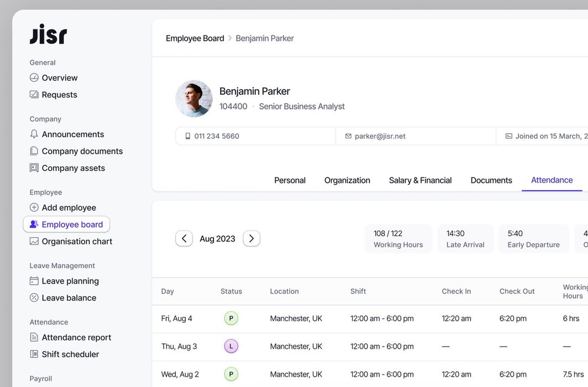
Task: Click the Early Departure 5:40 card
Action: pos(534,239)
